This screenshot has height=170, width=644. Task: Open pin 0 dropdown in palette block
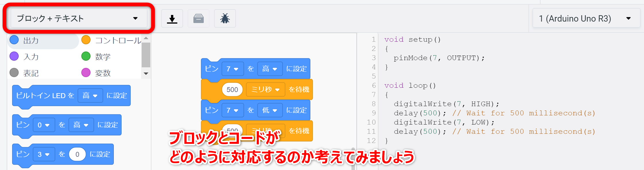(x=44, y=125)
